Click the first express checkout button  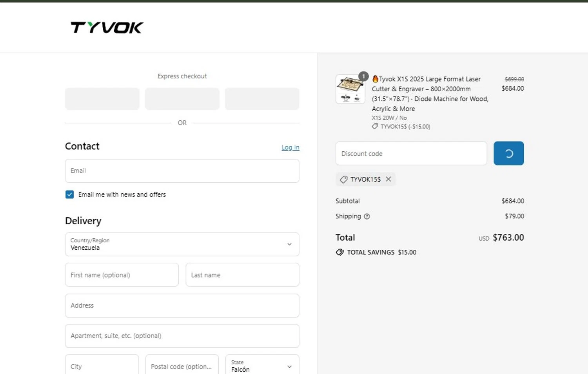click(102, 99)
